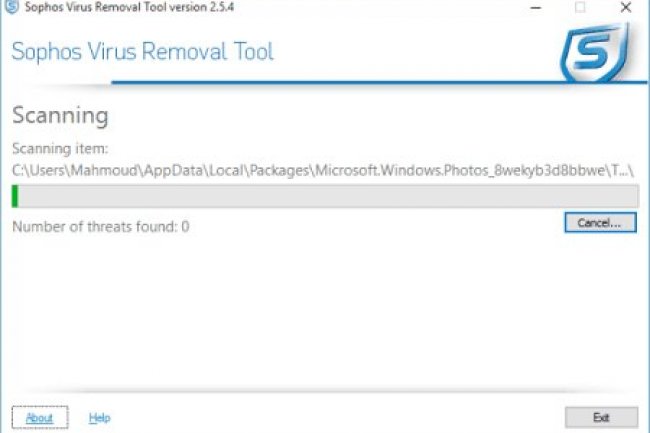650x433 pixels.
Task: Click the "Scanning" heading
Action: (59, 115)
